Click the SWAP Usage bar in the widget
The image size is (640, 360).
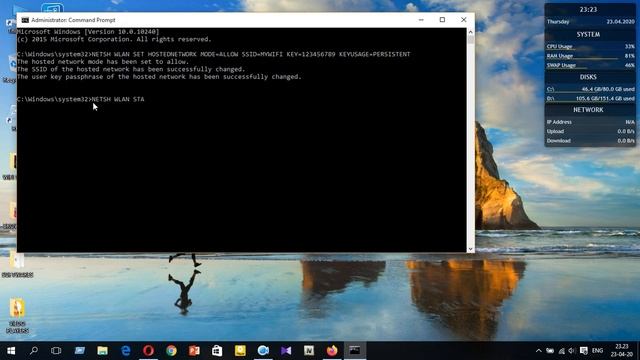pyautogui.click(x=590, y=65)
